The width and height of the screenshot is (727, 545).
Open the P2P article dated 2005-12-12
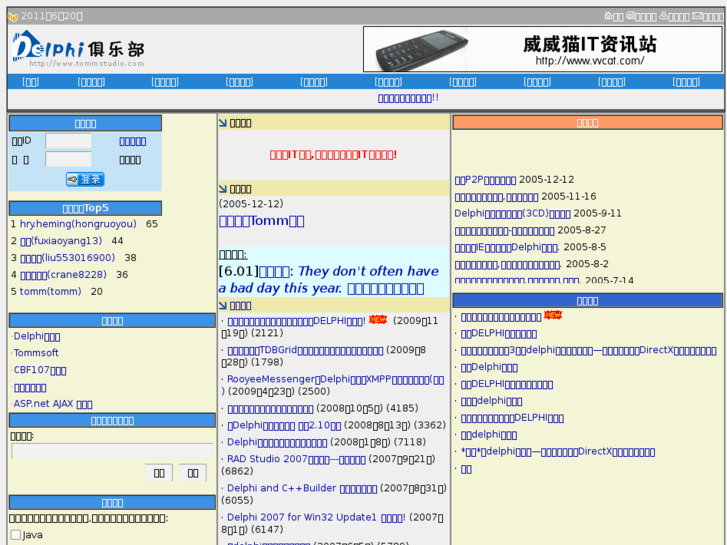pos(485,180)
